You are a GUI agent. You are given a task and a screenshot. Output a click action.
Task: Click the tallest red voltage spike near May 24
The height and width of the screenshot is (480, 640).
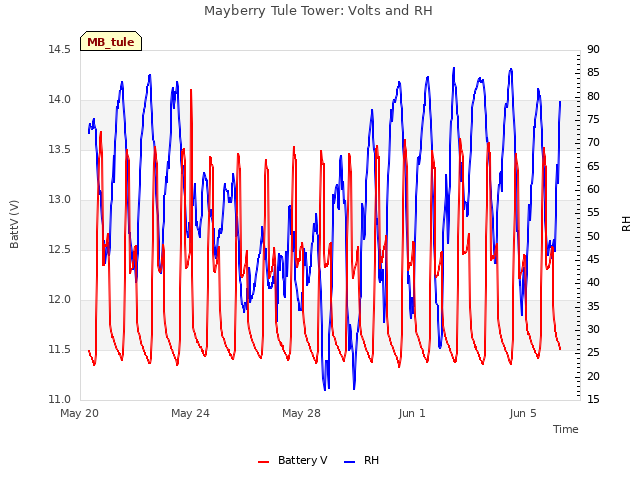pos(191,91)
